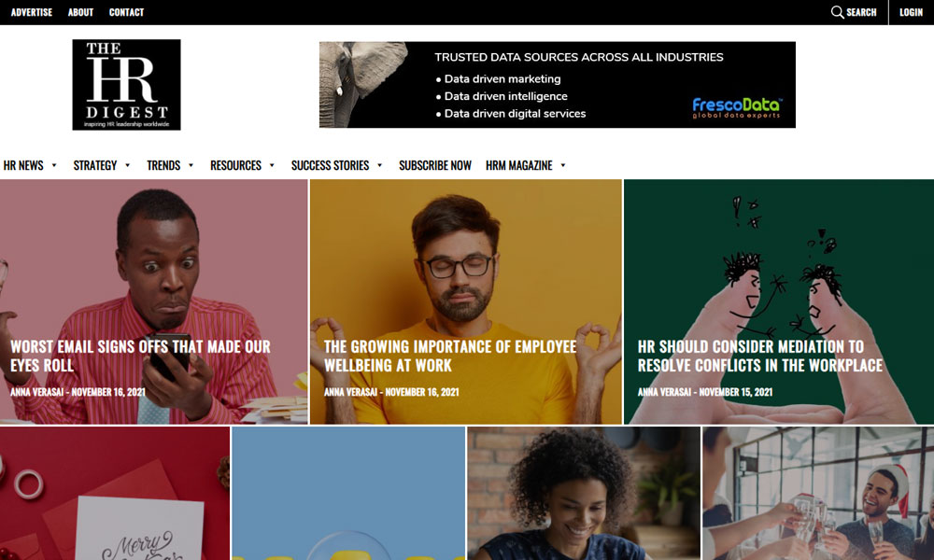The image size is (934, 560).
Task: Open the holiday party toast thumbnail
Action: point(818,494)
